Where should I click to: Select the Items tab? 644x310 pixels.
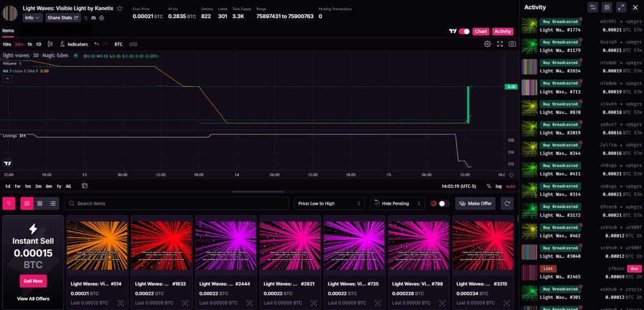tap(8, 31)
